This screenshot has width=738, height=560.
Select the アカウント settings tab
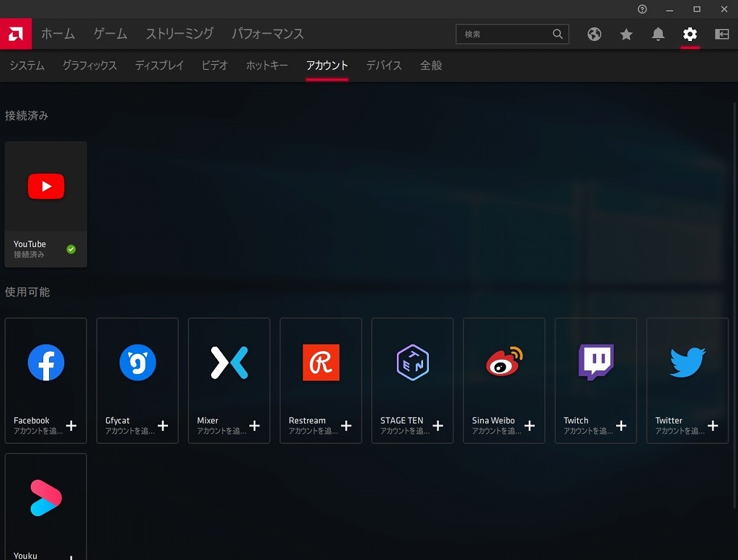pos(327,66)
